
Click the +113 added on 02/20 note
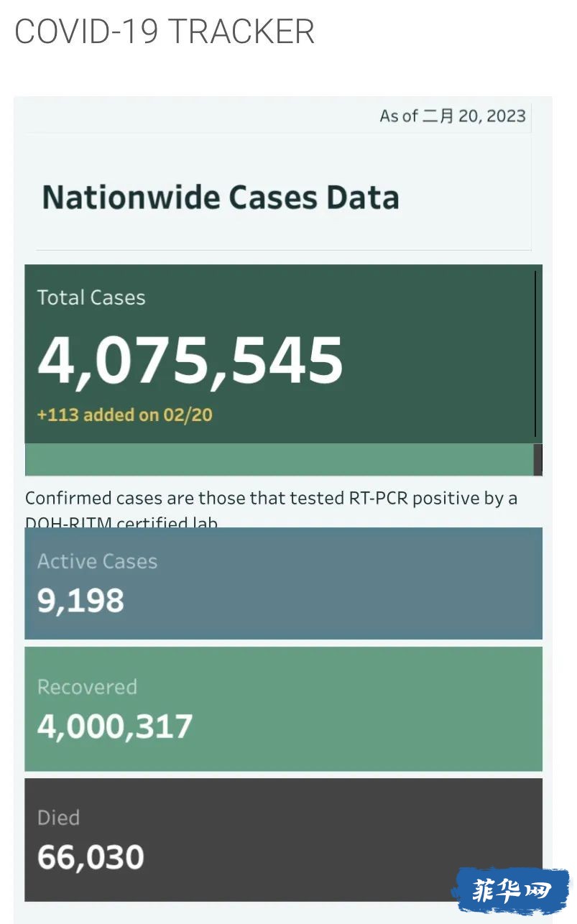click(125, 415)
